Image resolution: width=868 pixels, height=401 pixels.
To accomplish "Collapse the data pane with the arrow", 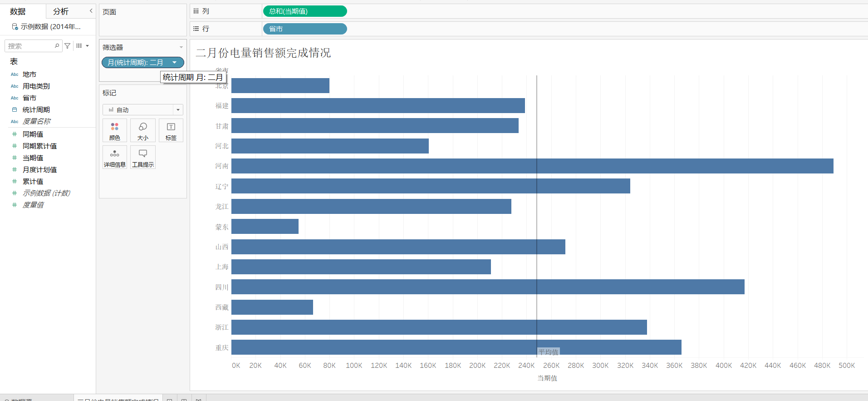I will click(x=91, y=11).
